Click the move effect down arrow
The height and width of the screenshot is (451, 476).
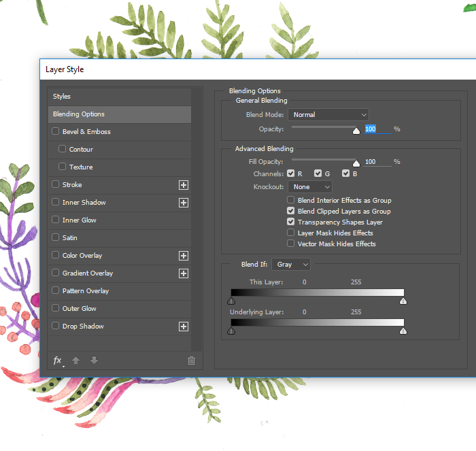click(x=94, y=361)
